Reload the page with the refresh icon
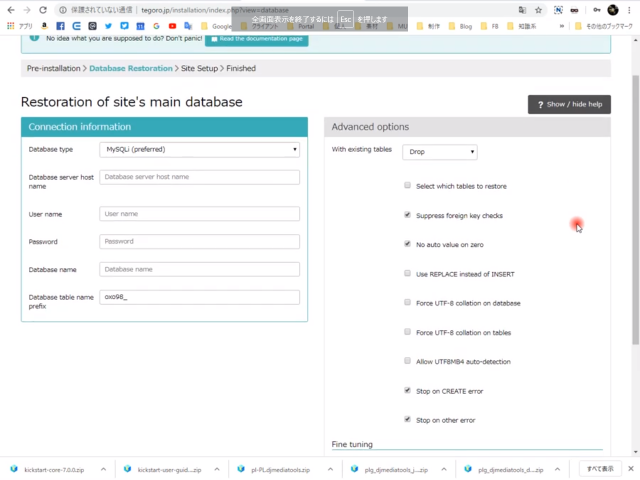The width and height of the screenshot is (640, 480). click(43, 9)
